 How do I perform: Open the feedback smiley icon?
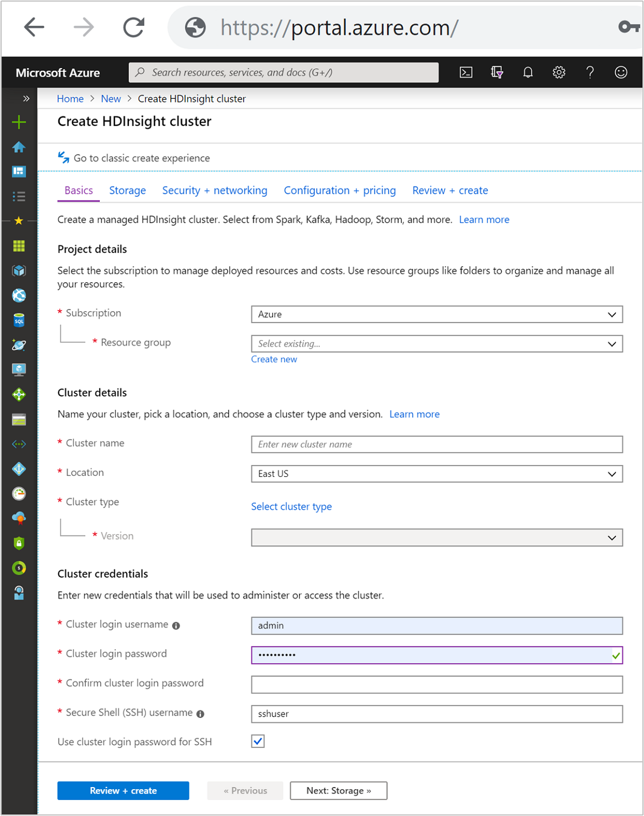click(x=621, y=72)
